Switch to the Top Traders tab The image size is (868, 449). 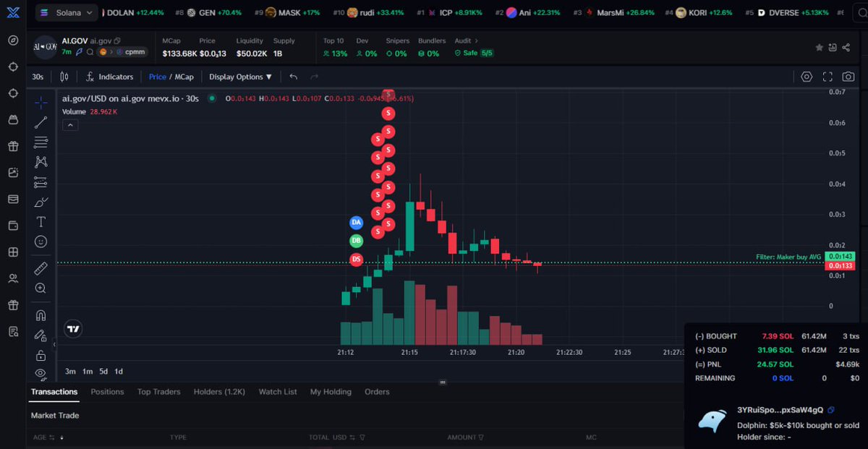click(158, 392)
